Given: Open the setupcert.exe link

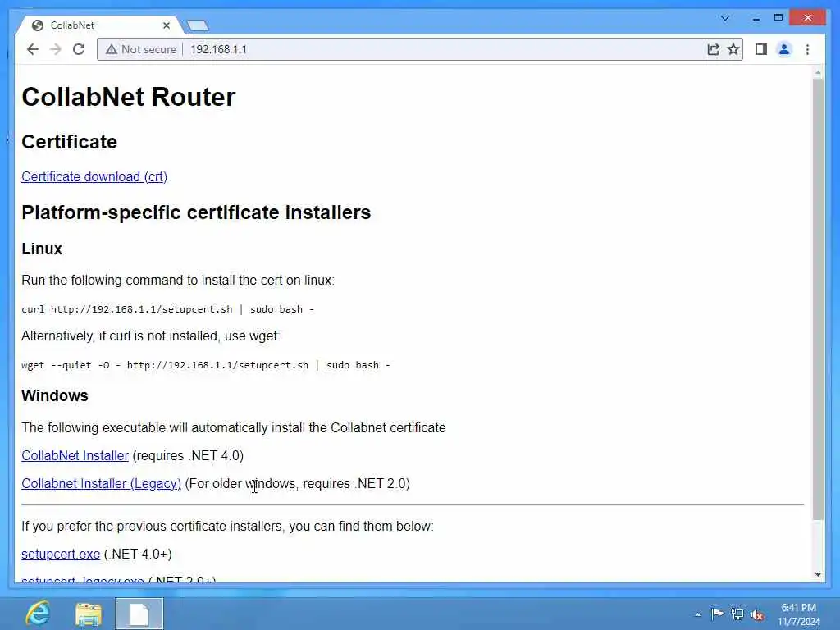Looking at the screenshot, I should [61, 554].
